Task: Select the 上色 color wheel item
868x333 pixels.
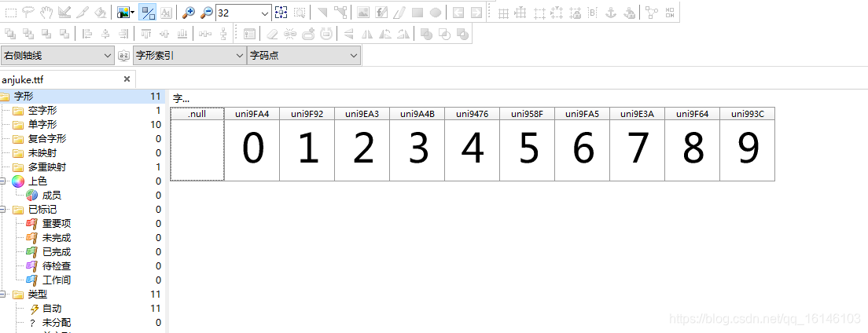Action: (38, 181)
